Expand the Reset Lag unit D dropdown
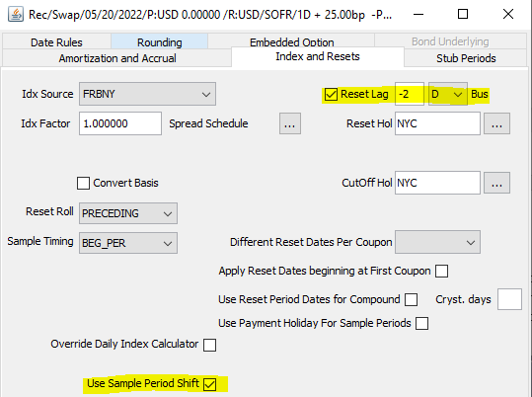Screen dimensions: 532x397 [448, 94]
